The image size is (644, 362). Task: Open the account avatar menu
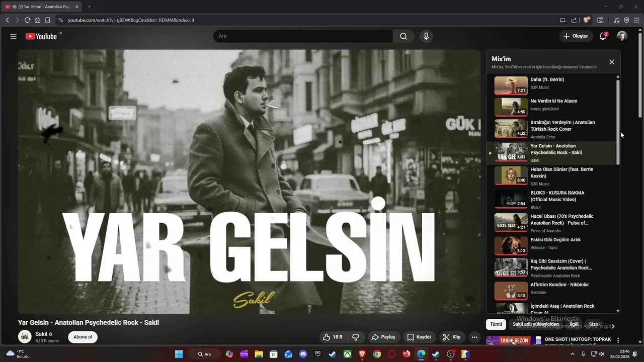tap(622, 36)
